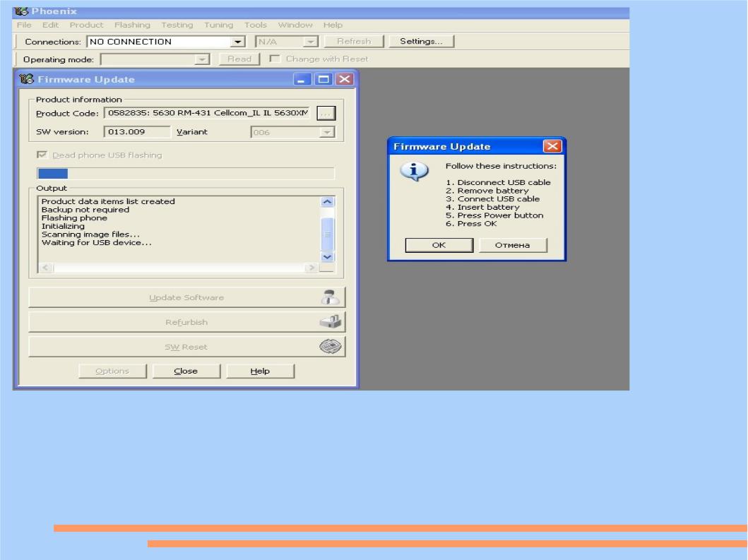Viewport: 748px width, 560px height.
Task: Select 'Backup not required' output line
Action: 85,210
